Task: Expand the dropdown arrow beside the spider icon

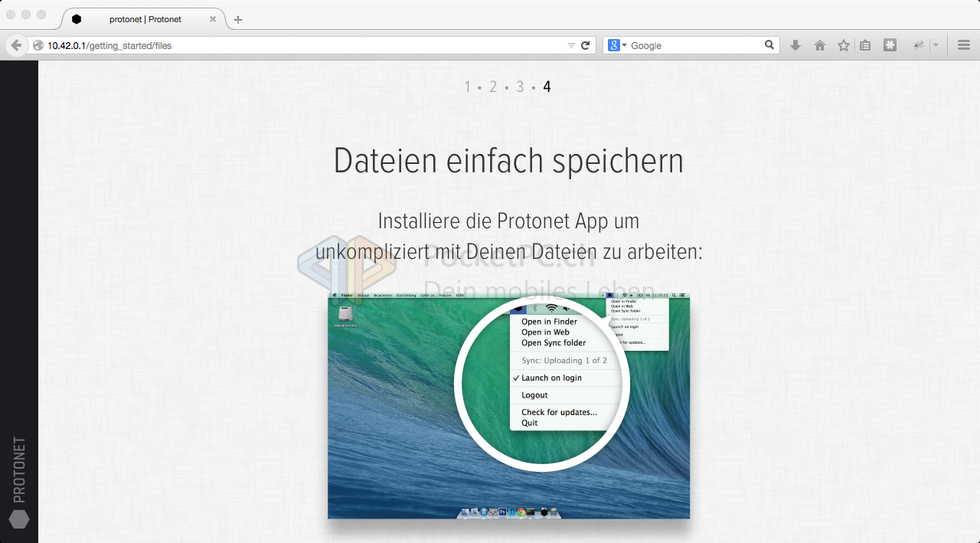Action: pos(936,45)
